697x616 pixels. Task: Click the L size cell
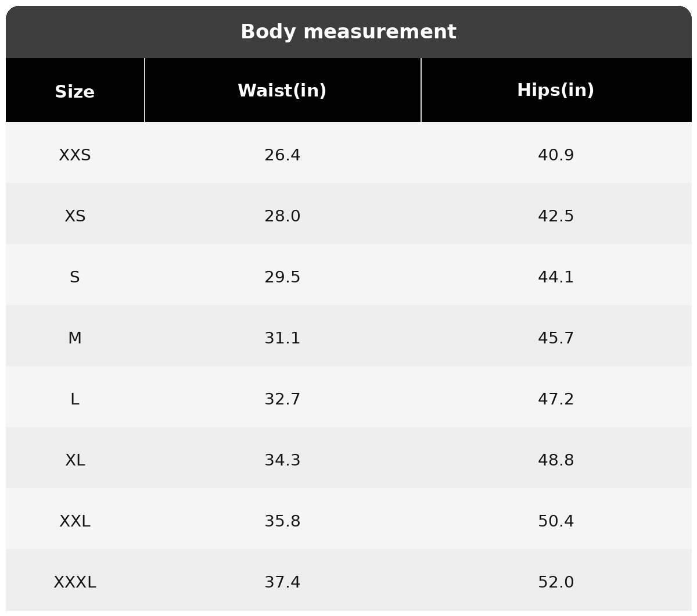(x=75, y=399)
